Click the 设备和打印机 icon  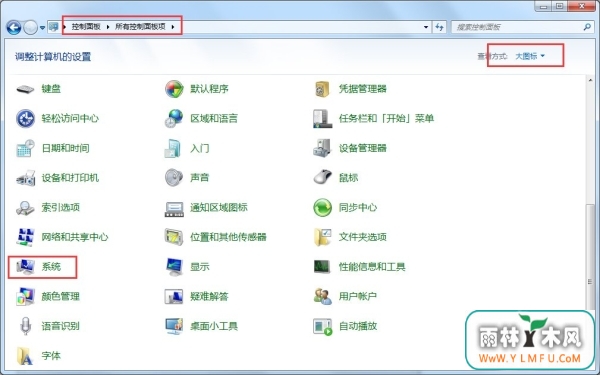click(25, 178)
